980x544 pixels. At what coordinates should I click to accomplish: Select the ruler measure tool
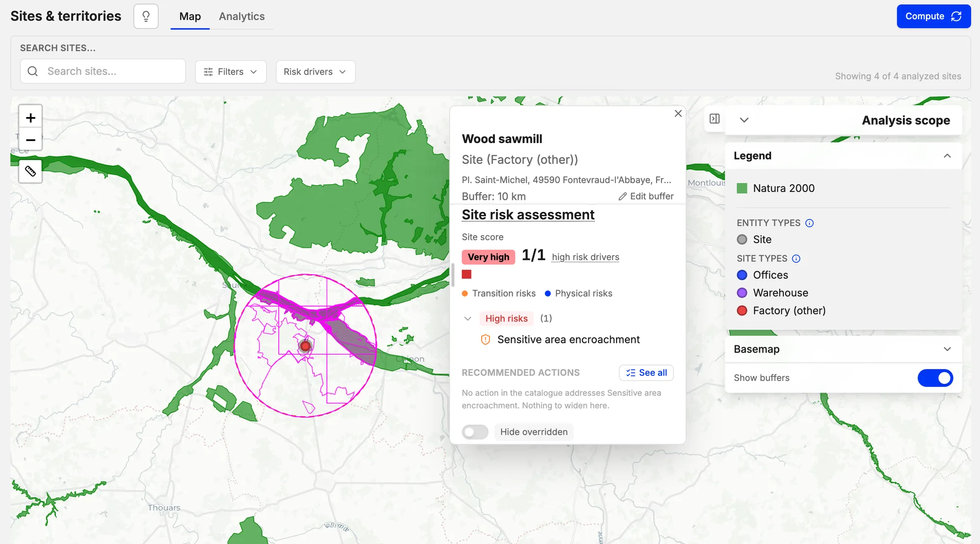[30, 171]
